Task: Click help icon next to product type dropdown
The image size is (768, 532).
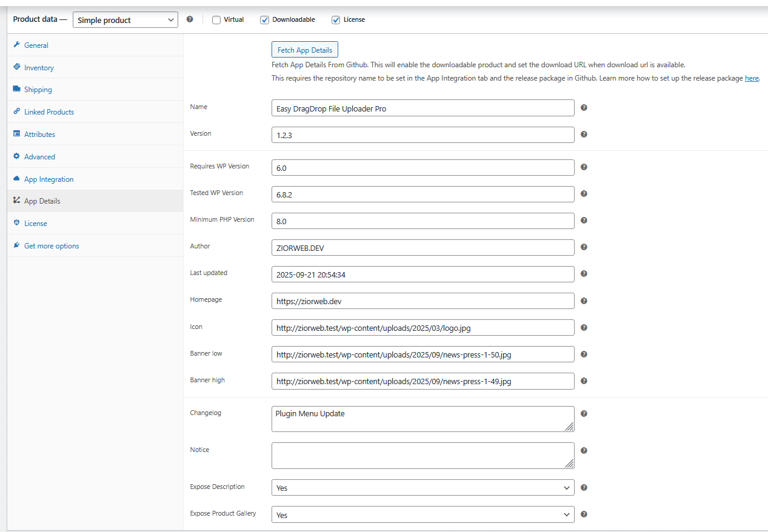Action: coord(190,19)
